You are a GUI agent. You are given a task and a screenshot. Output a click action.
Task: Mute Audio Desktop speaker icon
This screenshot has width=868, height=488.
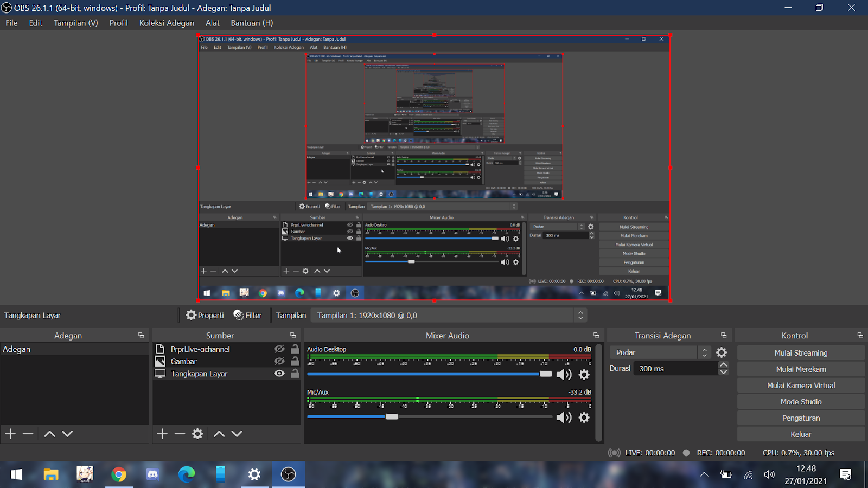pyautogui.click(x=564, y=374)
